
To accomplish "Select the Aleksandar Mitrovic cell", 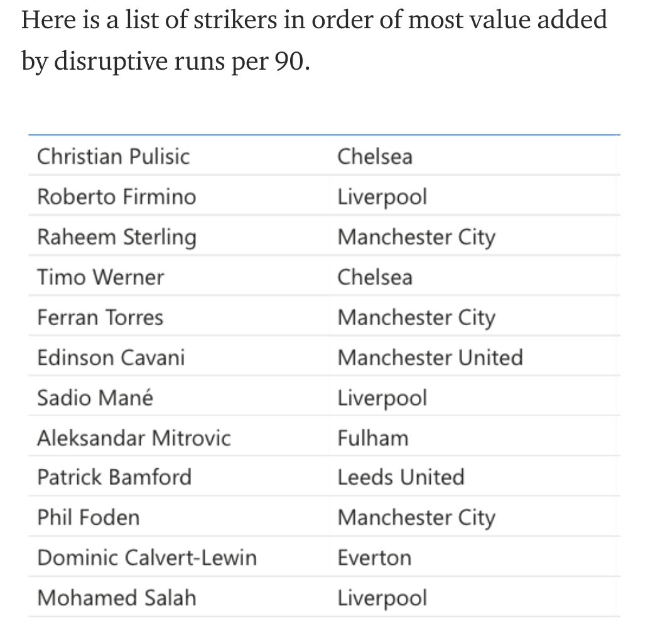I will coord(134,437).
